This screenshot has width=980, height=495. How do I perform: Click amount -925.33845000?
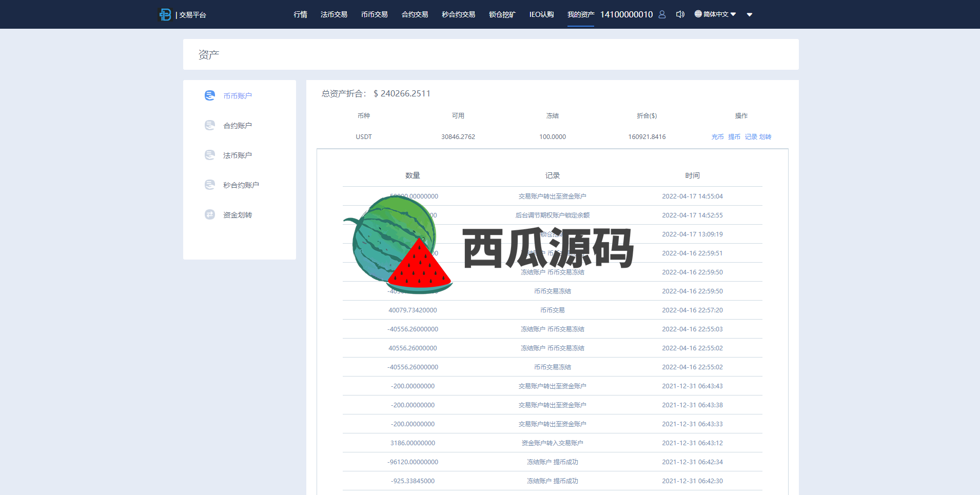[x=413, y=481]
